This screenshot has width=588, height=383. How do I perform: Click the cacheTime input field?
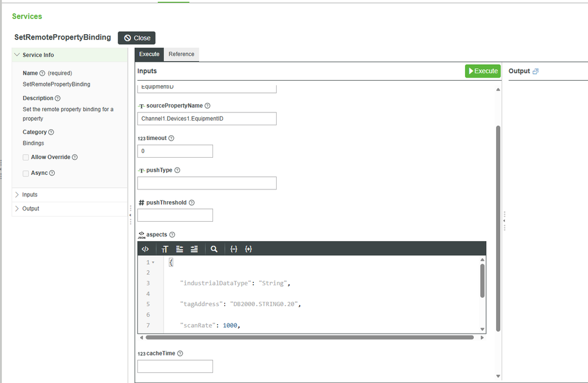tap(175, 366)
